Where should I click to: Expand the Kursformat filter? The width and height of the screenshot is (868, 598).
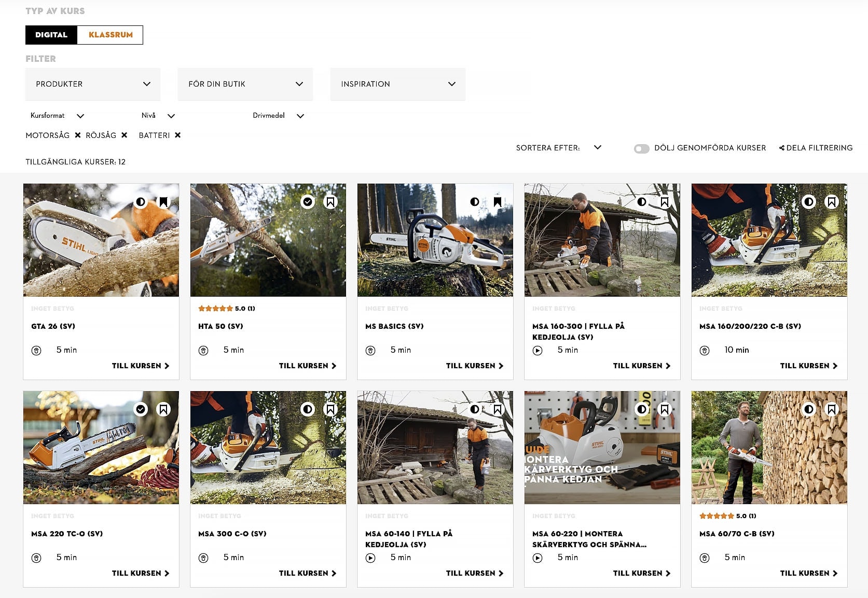[57, 116]
